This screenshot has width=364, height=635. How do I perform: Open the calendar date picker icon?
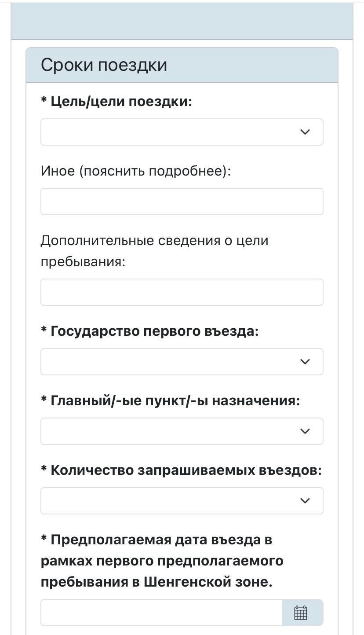click(301, 612)
